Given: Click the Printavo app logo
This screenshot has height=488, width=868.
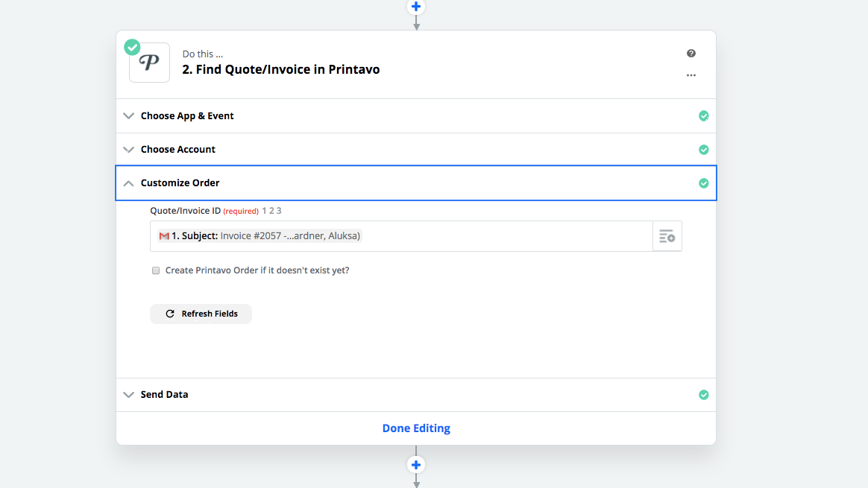Looking at the screenshot, I should [x=149, y=63].
